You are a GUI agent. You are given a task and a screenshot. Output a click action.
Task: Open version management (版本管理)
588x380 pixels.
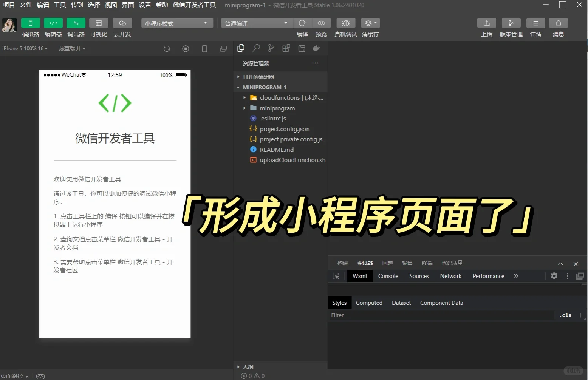coord(511,23)
